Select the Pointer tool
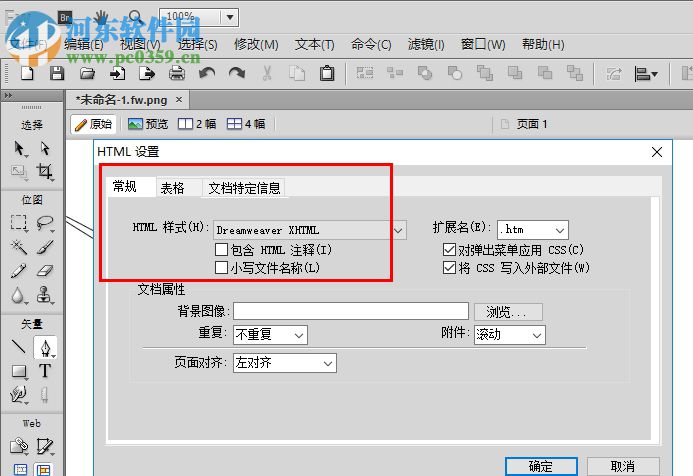This screenshot has height=476, width=693. pyautogui.click(x=19, y=149)
